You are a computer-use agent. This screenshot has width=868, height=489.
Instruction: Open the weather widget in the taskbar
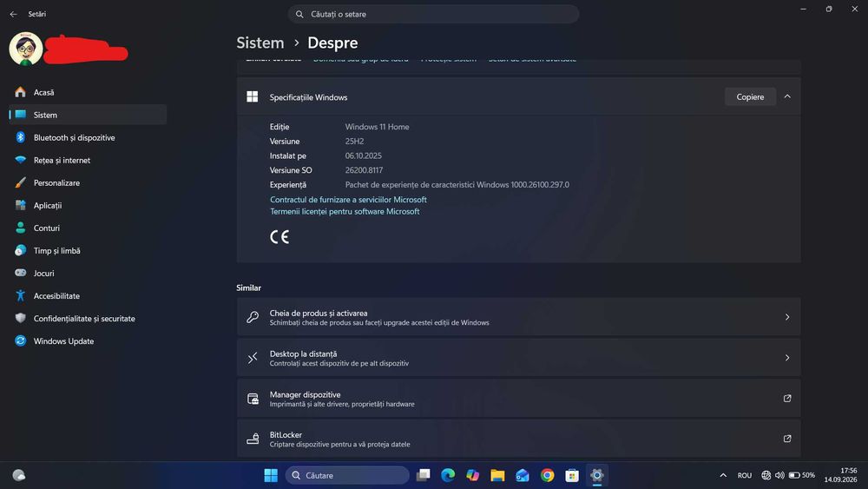point(19,475)
